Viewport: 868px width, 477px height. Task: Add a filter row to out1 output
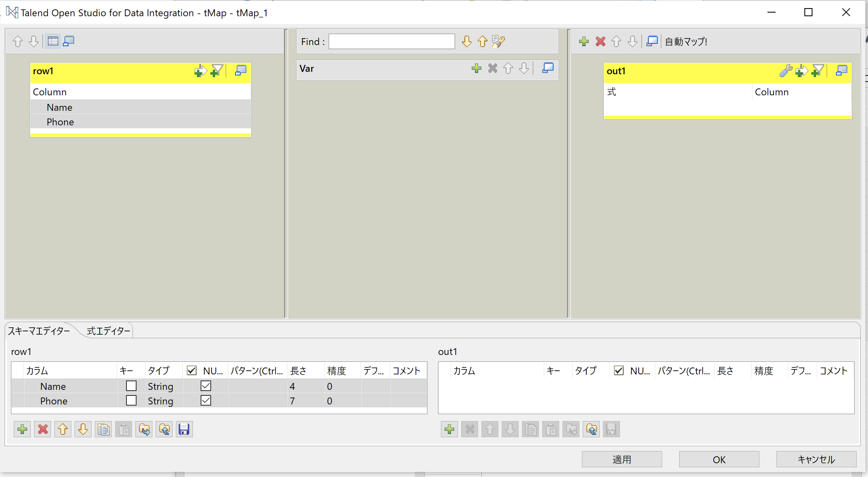coord(818,71)
